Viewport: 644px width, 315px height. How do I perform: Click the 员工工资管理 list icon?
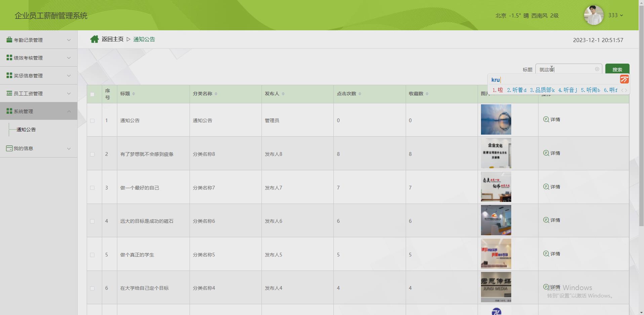coord(9,93)
